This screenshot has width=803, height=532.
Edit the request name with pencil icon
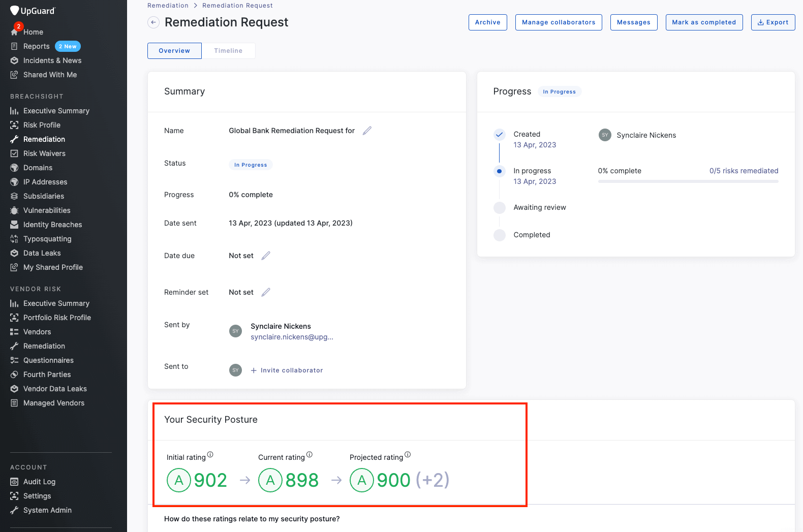click(x=367, y=131)
